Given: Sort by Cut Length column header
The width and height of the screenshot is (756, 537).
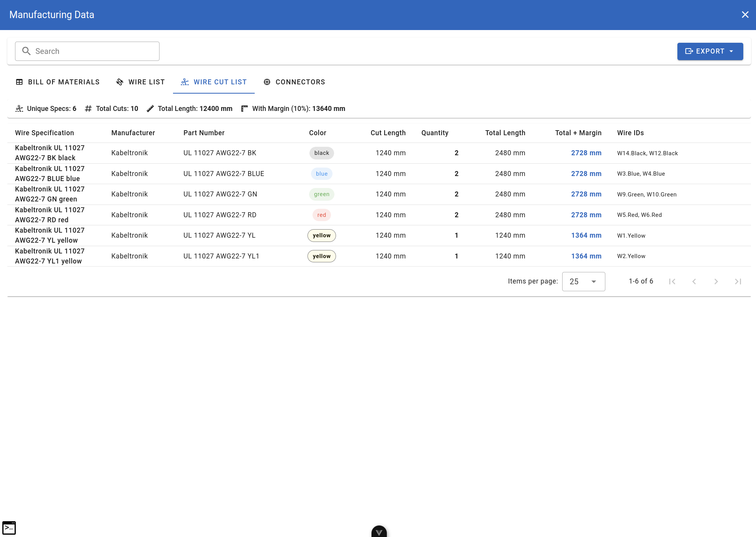Looking at the screenshot, I should (x=388, y=133).
